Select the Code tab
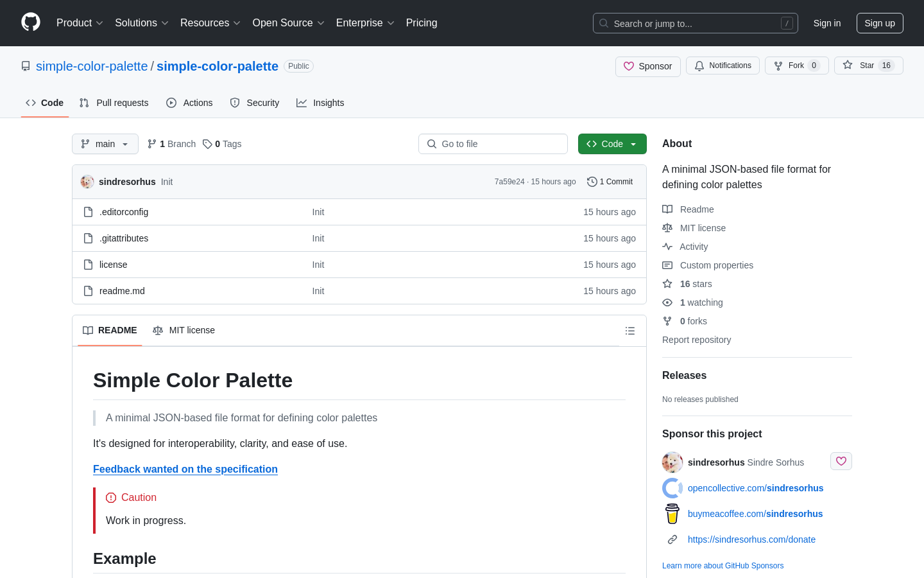This screenshot has width=924, height=578. tap(45, 103)
